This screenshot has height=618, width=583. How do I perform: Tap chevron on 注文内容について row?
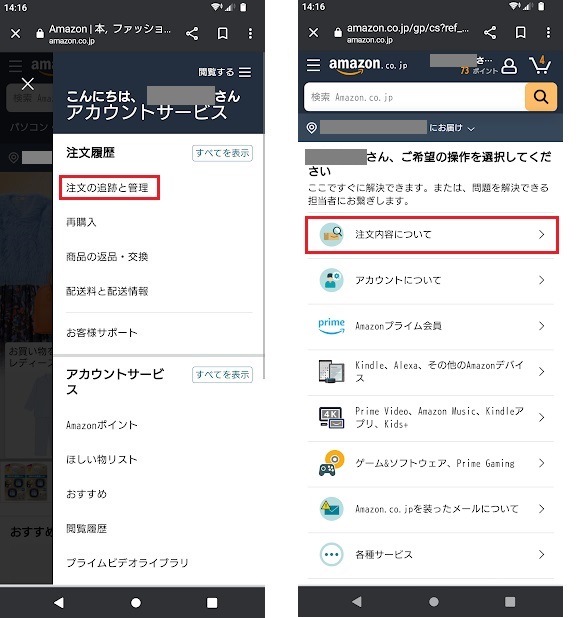(542, 235)
